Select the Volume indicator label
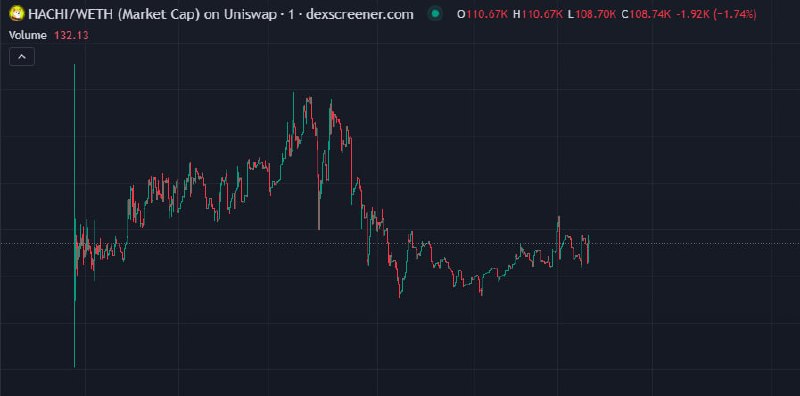 coord(28,35)
